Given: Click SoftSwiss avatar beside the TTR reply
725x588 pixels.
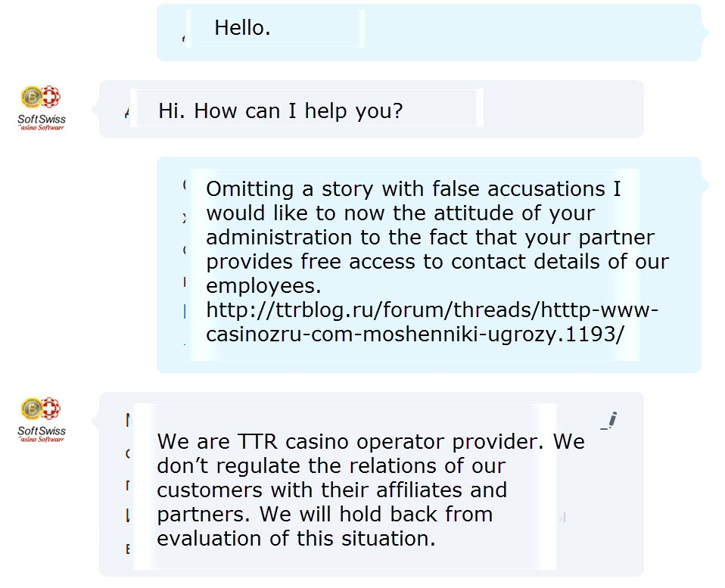Looking at the screenshot, I should (42, 419).
